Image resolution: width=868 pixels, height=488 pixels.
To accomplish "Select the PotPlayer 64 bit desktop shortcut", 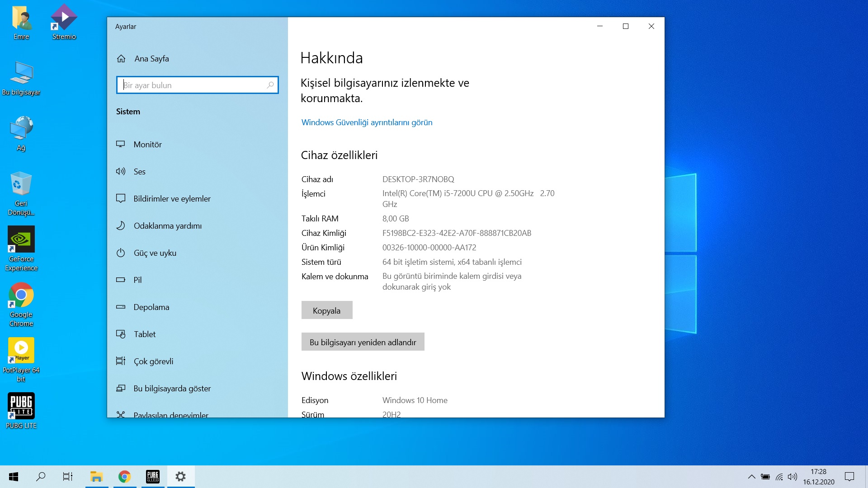I will [21, 360].
